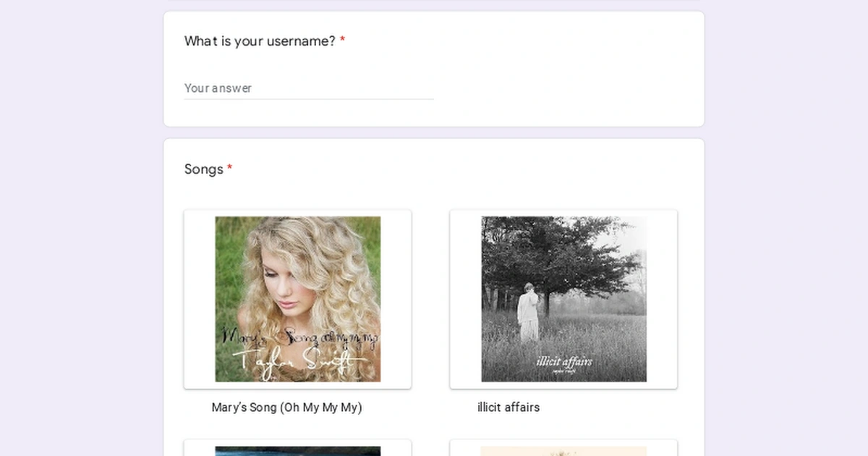Click the partially visible bottom-right song card
868x456 pixels.
point(563,449)
